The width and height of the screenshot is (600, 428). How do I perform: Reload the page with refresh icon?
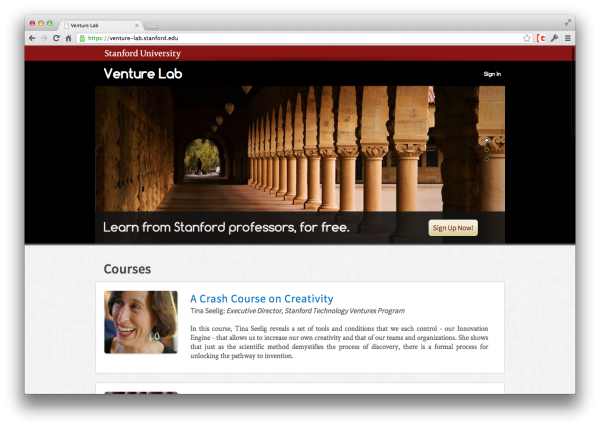pyautogui.click(x=56, y=38)
